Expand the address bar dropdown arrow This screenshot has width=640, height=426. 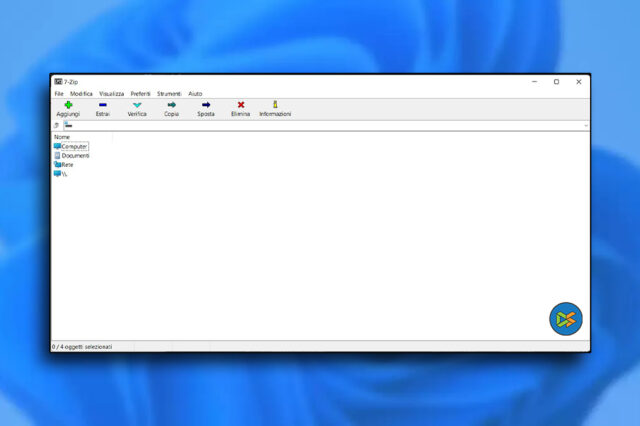tap(586, 126)
